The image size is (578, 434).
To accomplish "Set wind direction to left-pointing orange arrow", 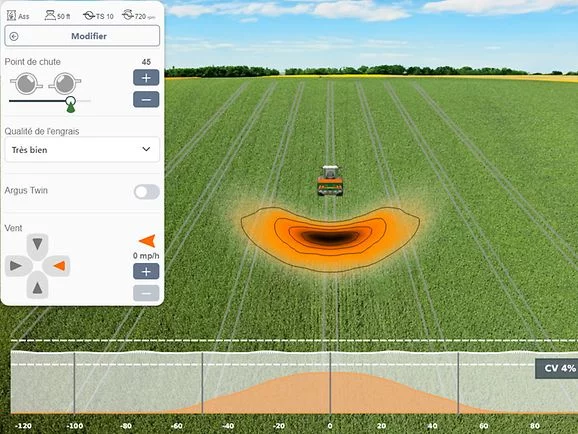I will [58, 265].
